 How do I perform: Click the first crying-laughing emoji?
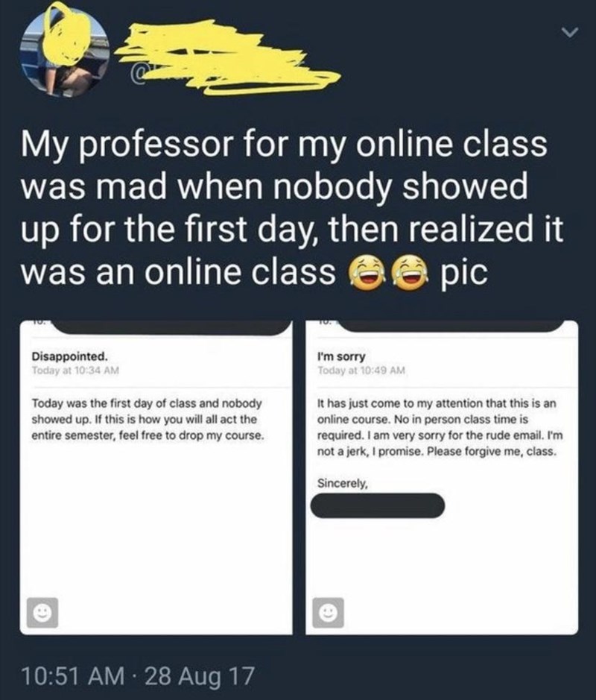coord(367,272)
